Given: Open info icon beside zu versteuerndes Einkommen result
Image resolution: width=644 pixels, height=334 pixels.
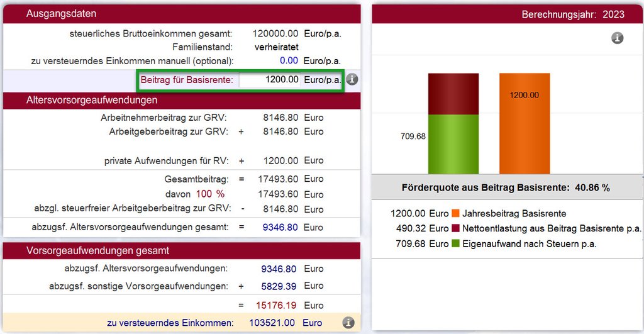Looking at the screenshot, I should point(348,323).
